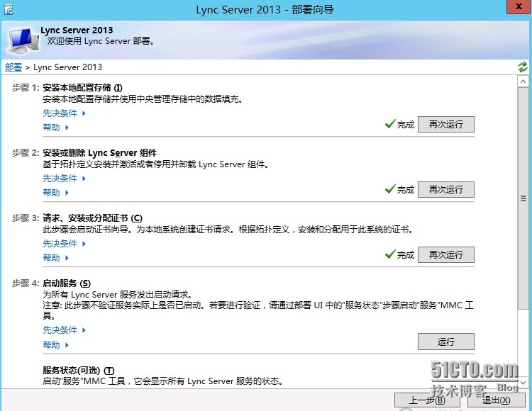Click the refresh icon beside the breadcrumb
Screen dimensions: 532x411
click(523, 67)
